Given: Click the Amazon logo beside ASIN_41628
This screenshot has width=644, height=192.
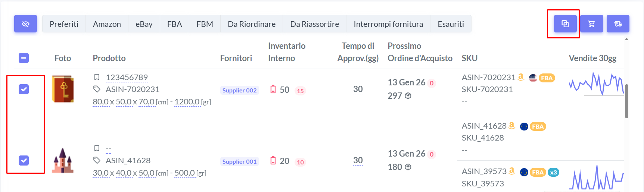Looking at the screenshot, I should [x=512, y=126].
